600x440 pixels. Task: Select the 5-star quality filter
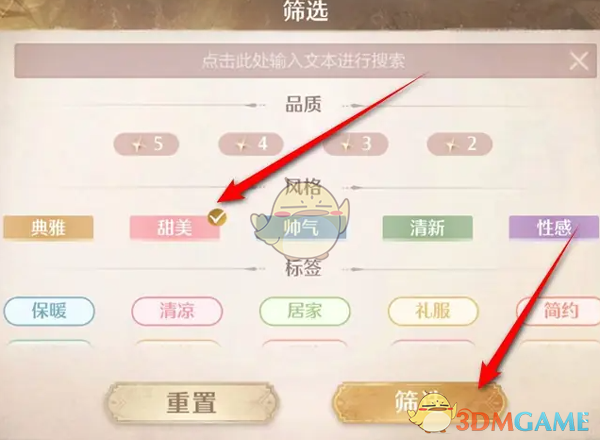coord(146,144)
